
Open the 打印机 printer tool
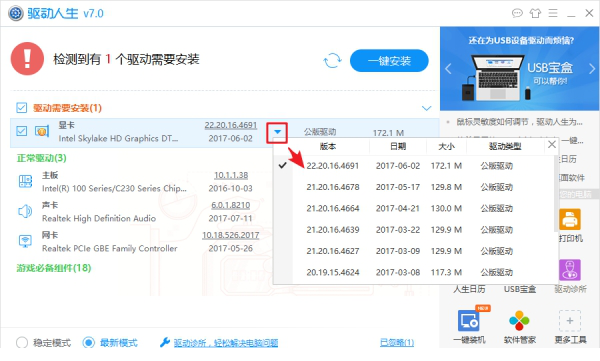(570, 219)
